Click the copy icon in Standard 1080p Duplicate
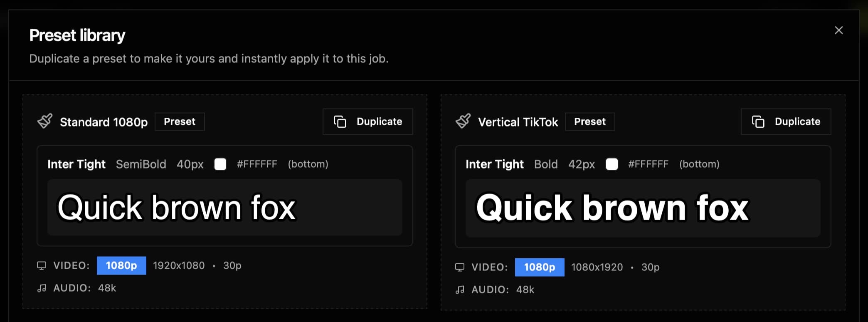This screenshot has width=868, height=322. [340, 121]
